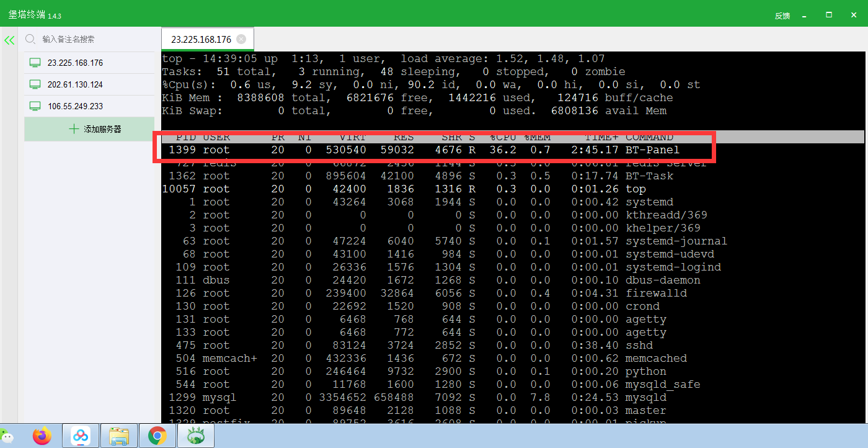
Task: Click monitor icon beside 202.61.130.124
Action: pyautogui.click(x=35, y=84)
